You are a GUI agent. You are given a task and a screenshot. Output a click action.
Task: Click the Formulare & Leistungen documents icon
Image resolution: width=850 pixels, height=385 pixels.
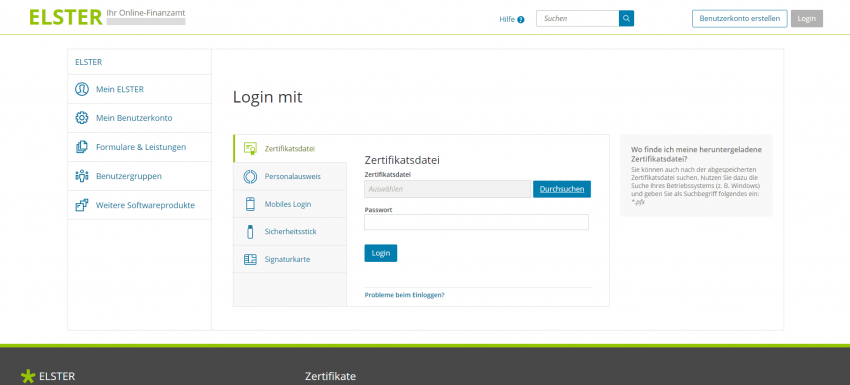pyautogui.click(x=82, y=147)
